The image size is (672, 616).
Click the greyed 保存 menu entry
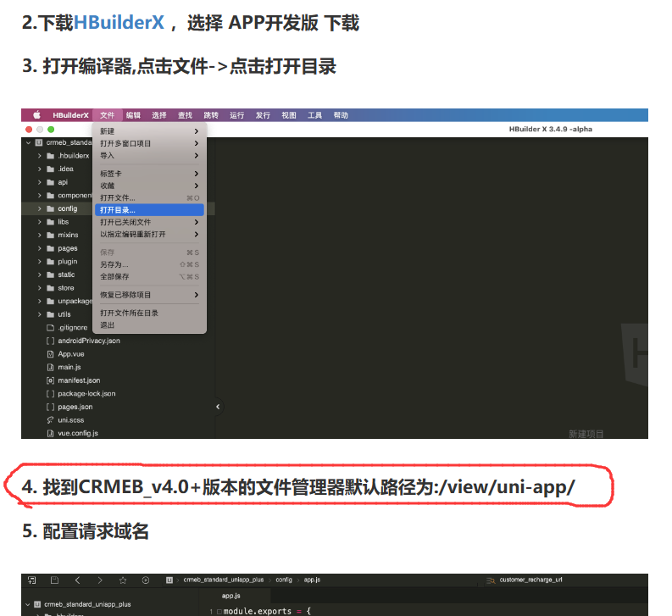click(149, 253)
